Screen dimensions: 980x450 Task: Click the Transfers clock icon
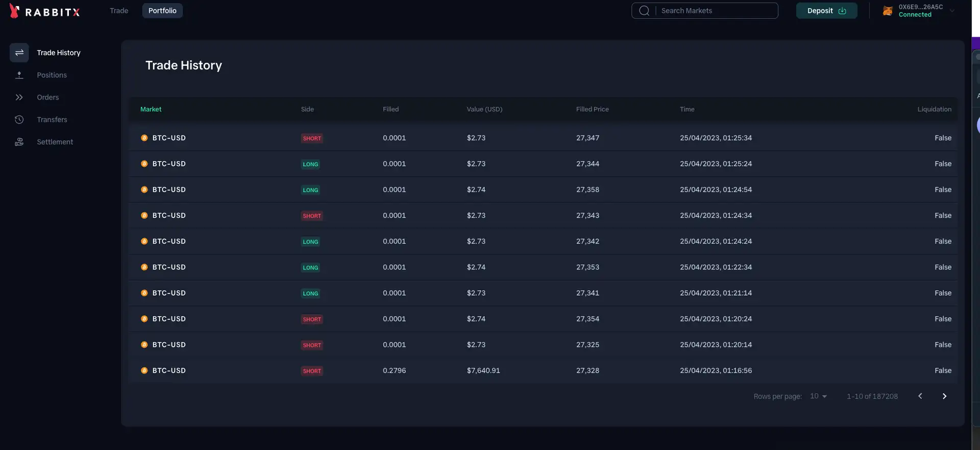(19, 120)
